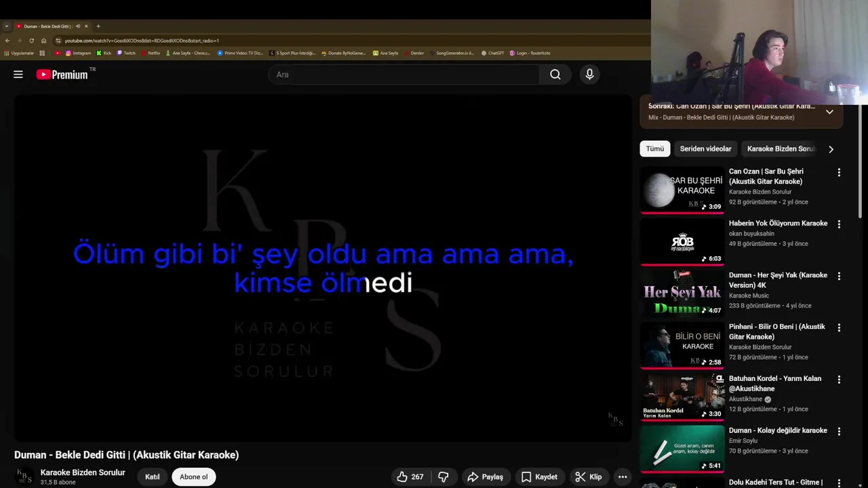Dislike the video with thumbs down
The width and height of the screenshot is (868, 488).
point(443,477)
